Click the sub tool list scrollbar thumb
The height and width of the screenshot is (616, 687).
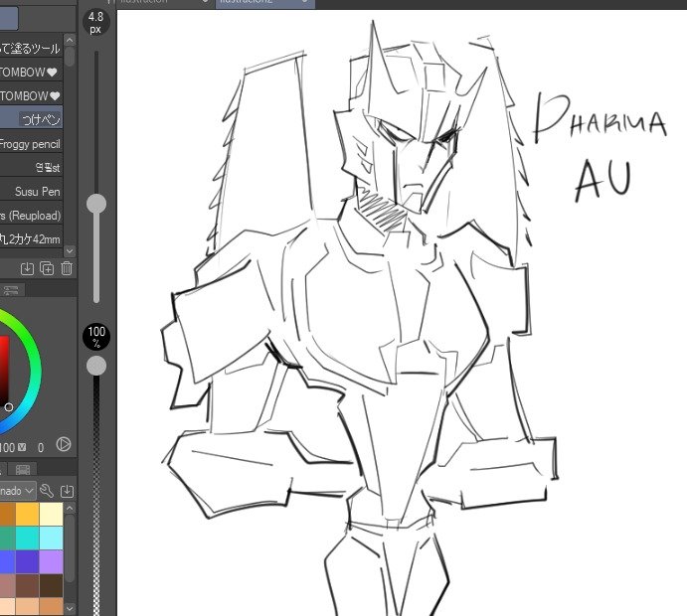click(x=70, y=56)
